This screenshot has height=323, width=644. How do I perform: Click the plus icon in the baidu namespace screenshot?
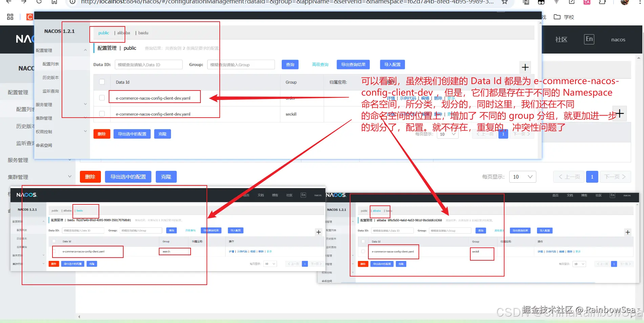tap(319, 232)
